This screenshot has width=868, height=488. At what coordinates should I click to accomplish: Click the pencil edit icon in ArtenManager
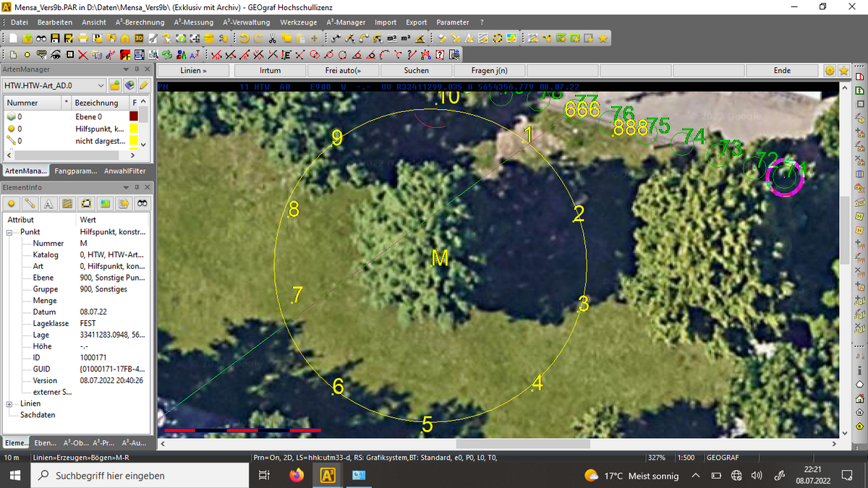pyautogui.click(x=144, y=85)
